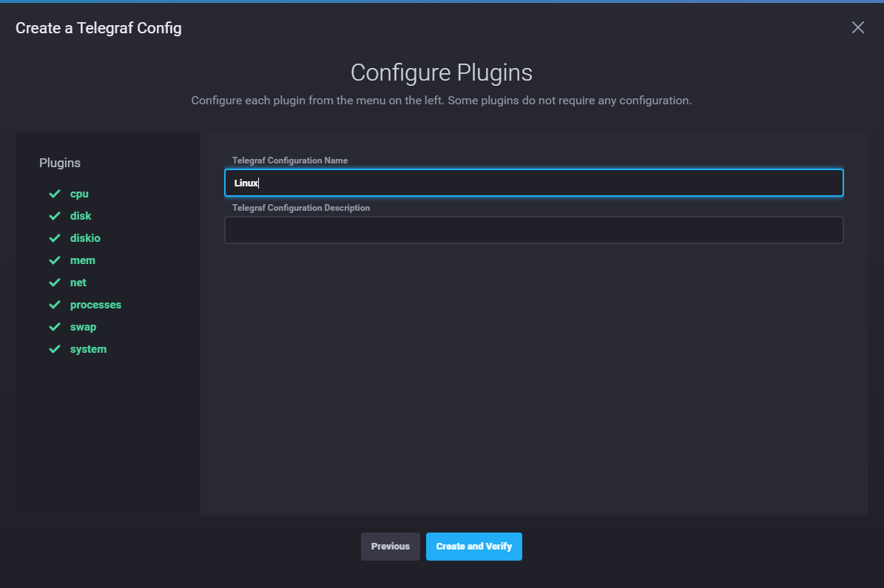This screenshot has height=588, width=884.
Task: Click the Configure Plugins heading
Action: click(442, 72)
